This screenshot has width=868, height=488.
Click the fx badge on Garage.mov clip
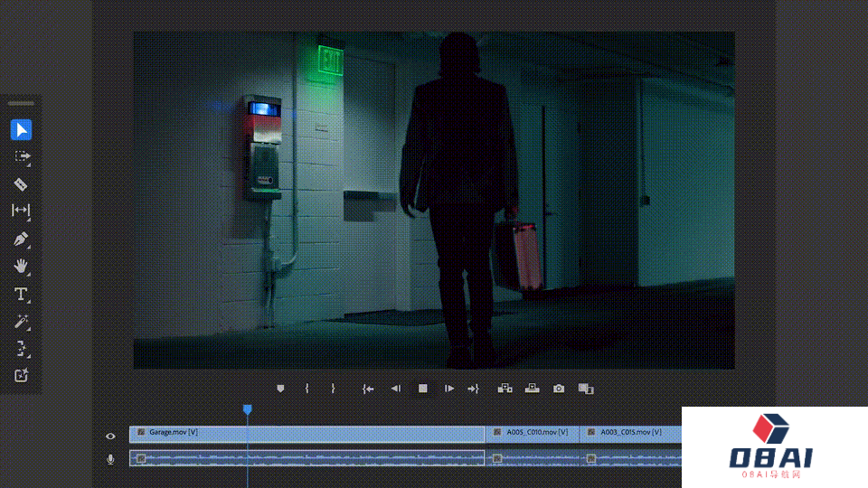click(x=141, y=432)
